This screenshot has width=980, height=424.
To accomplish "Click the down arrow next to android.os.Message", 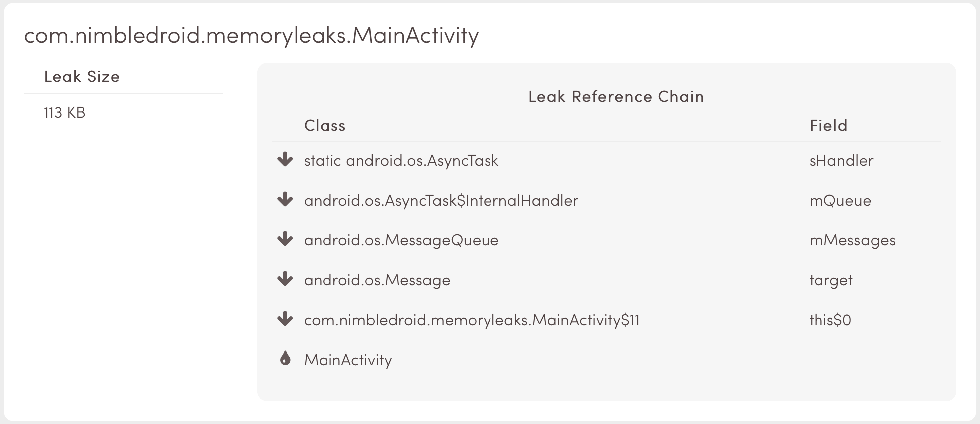I will tap(285, 279).
